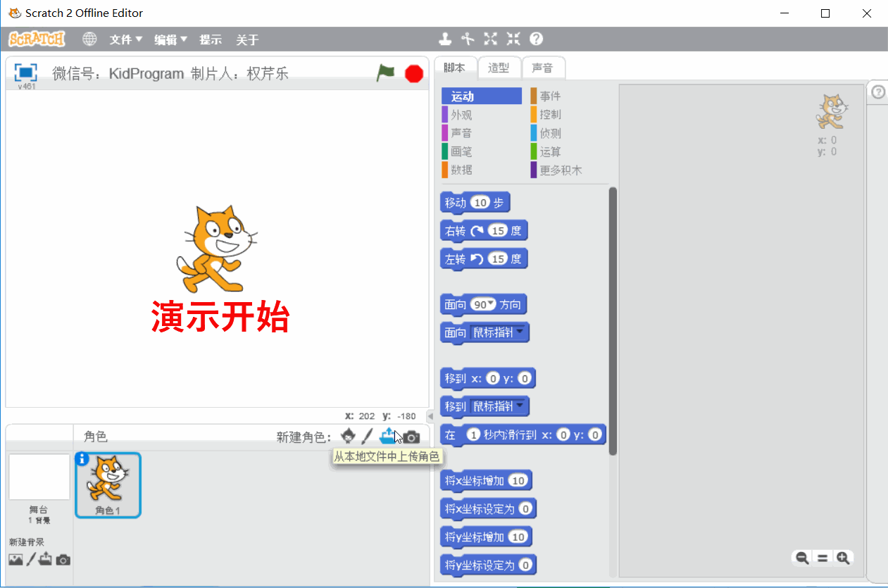
Task: Upload sprite from local file
Action: click(388, 437)
